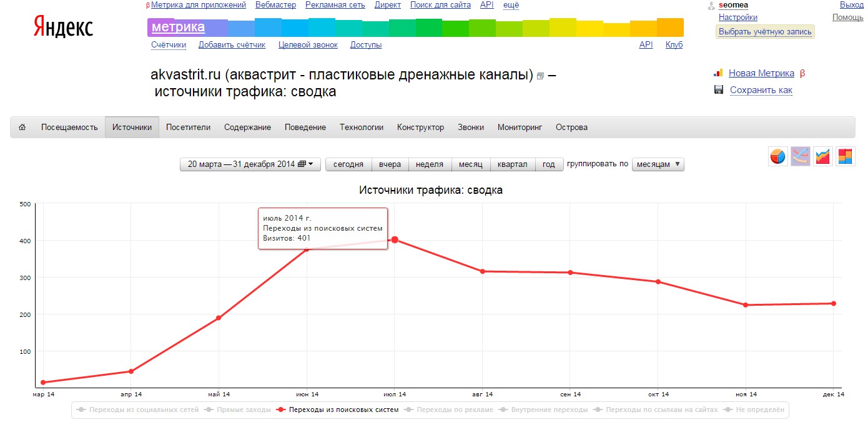The width and height of the screenshot is (868, 427).
Task: Open the Настройки link
Action: [738, 18]
